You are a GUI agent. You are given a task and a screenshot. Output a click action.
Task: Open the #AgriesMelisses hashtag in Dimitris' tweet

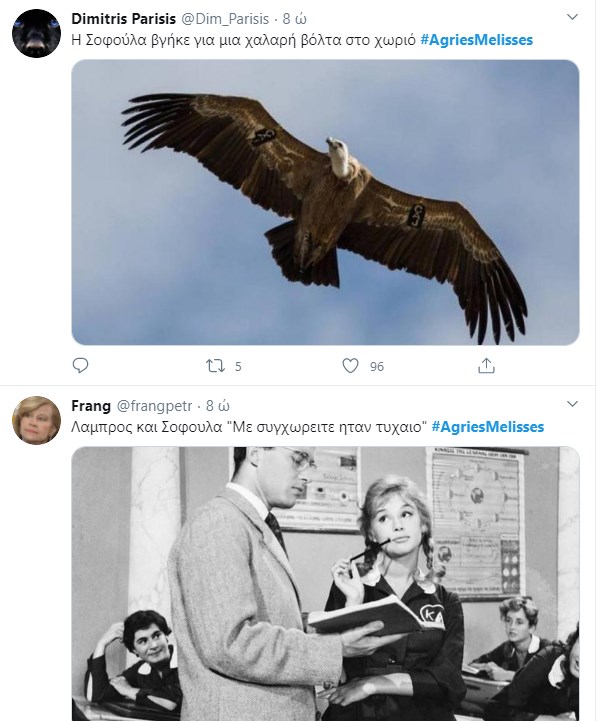[x=476, y=40]
